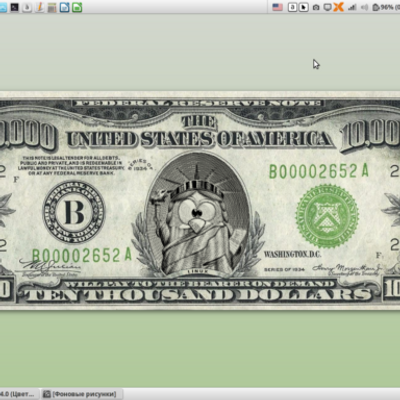Open the calculator launcher in the panel

pos(52,7)
